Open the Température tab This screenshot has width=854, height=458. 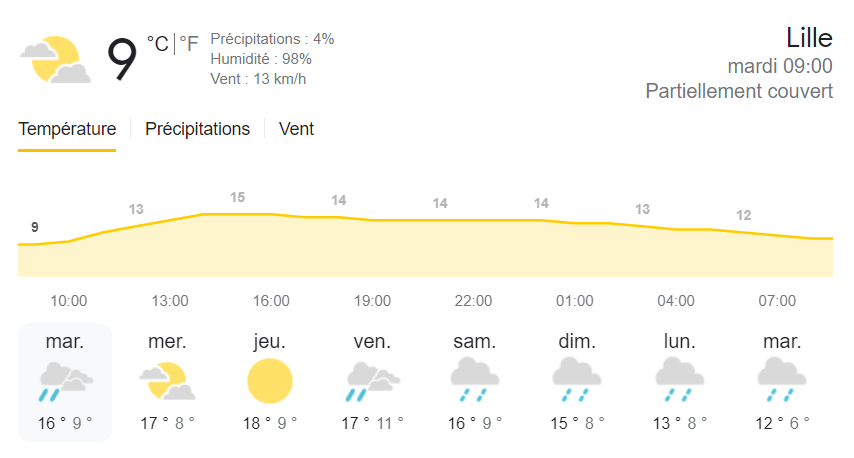pyautogui.click(x=67, y=129)
